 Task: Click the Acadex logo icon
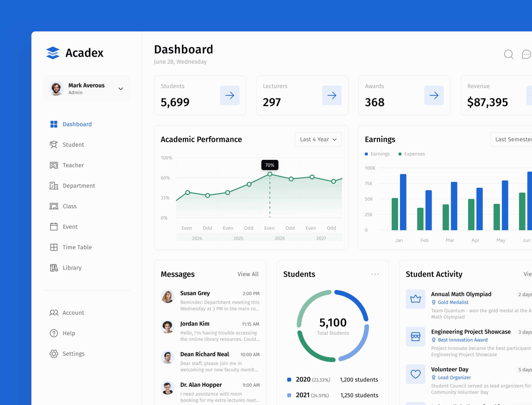(53, 53)
